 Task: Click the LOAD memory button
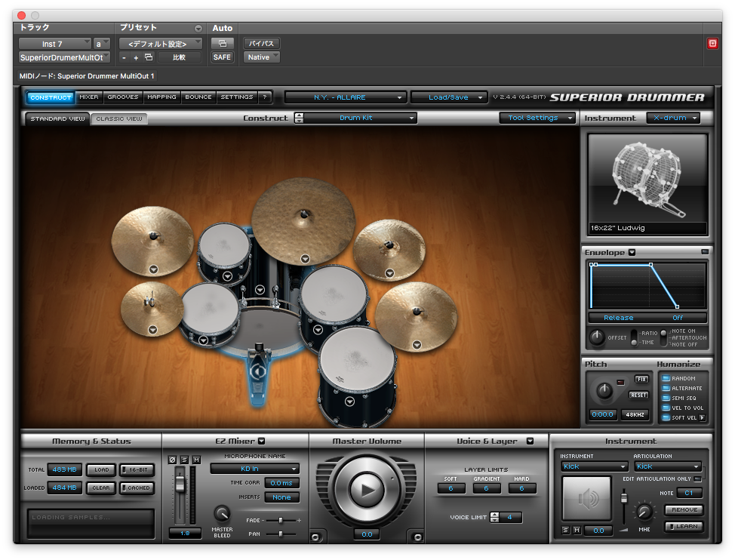pyautogui.click(x=101, y=469)
